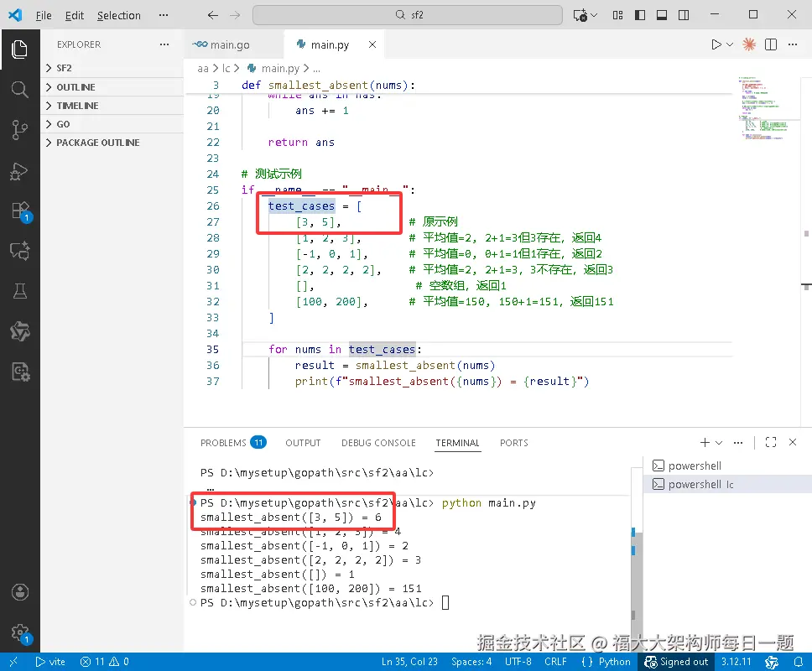Change line ending via CRLF
The width and height of the screenshot is (812, 671).
(x=555, y=662)
